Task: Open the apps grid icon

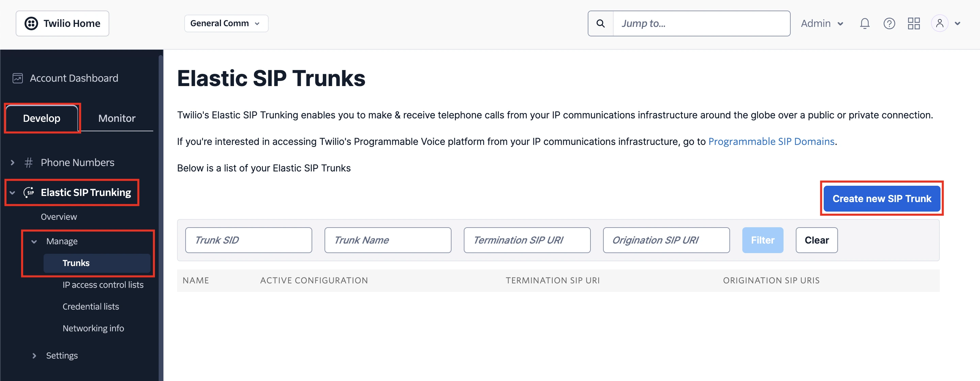Action: (914, 23)
